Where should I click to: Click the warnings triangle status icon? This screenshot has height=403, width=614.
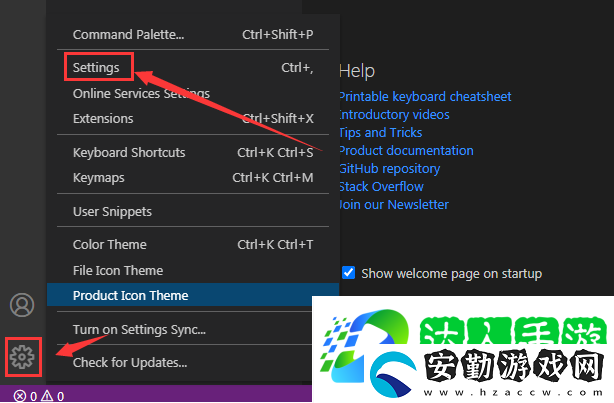pos(47,396)
